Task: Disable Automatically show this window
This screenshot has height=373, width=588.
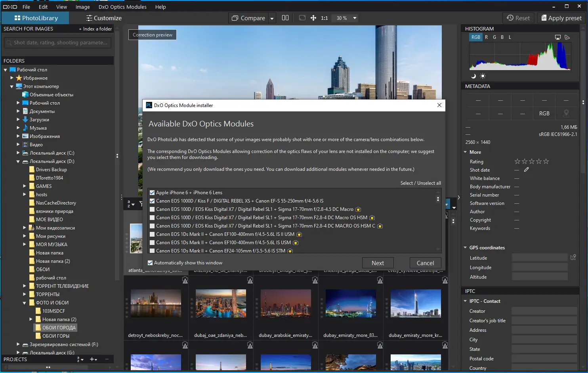Action: tap(150, 263)
